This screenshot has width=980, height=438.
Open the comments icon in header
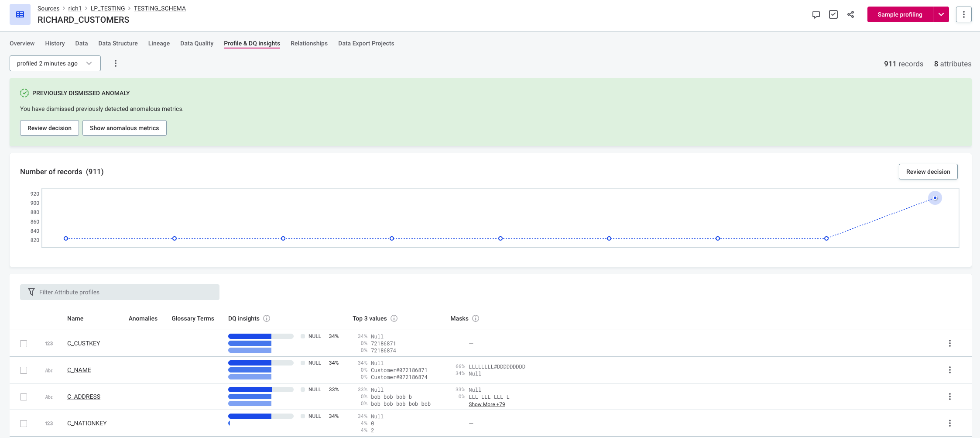pyautogui.click(x=816, y=14)
